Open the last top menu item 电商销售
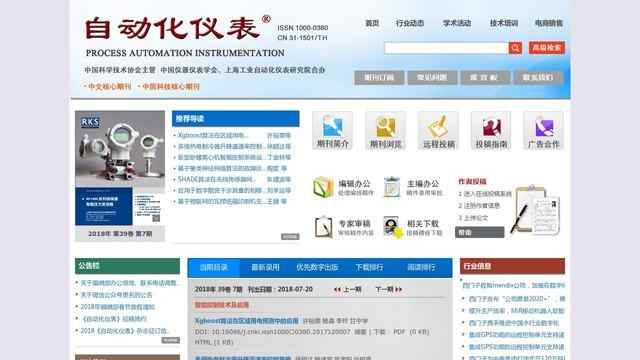 click(x=549, y=23)
